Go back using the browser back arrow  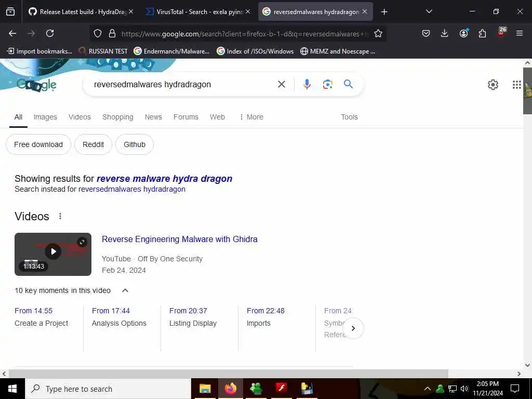click(12, 33)
